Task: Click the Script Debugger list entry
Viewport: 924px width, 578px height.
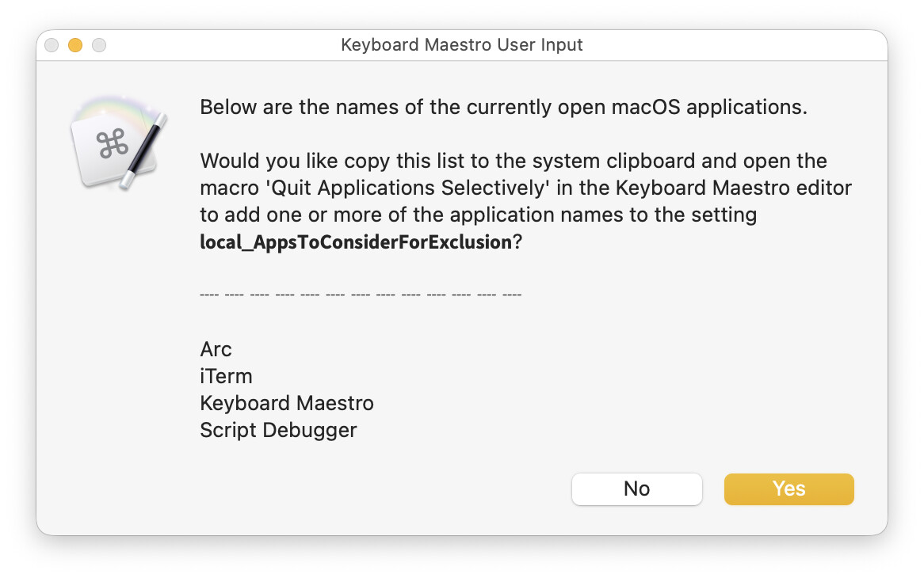Action: pyautogui.click(x=278, y=430)
